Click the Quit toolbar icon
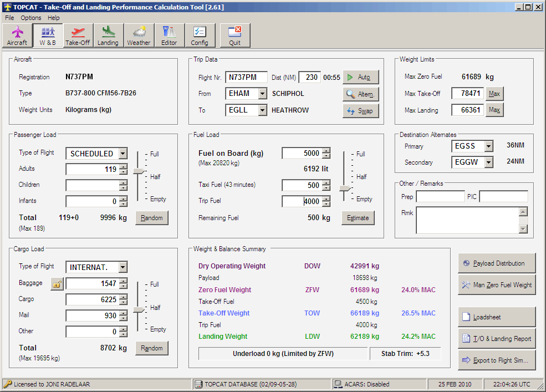 tap(235, 35)
